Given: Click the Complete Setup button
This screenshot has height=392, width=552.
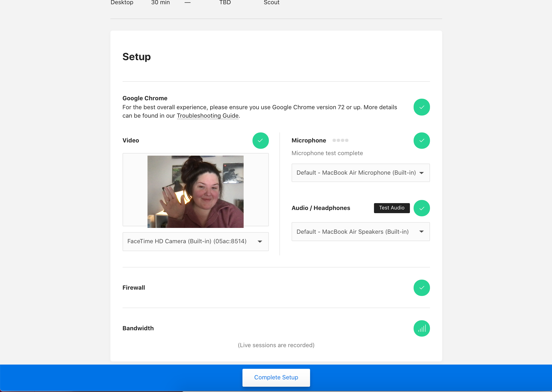Looking at the screenshot, I should (276, 377).
